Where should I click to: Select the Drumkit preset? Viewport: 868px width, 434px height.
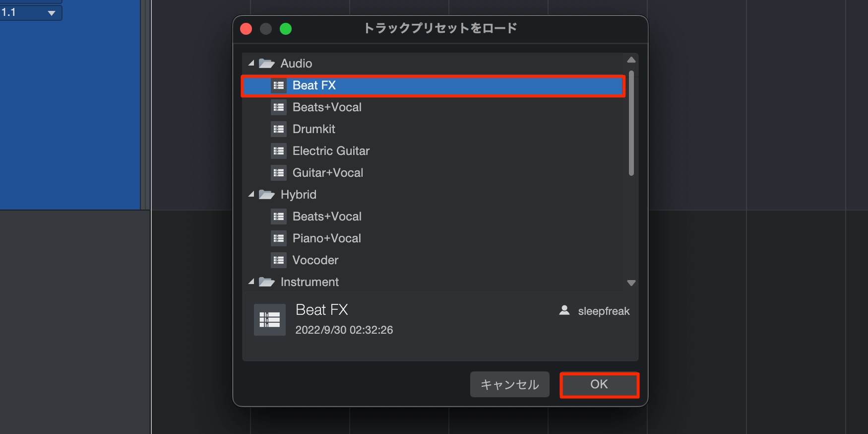tap(433, 129)
